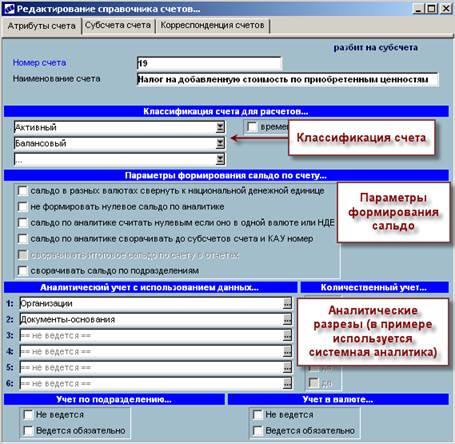455x444 pixels.
Task: Open ellipsis picker for analytics 1 Организации
Action: [287, 303]
